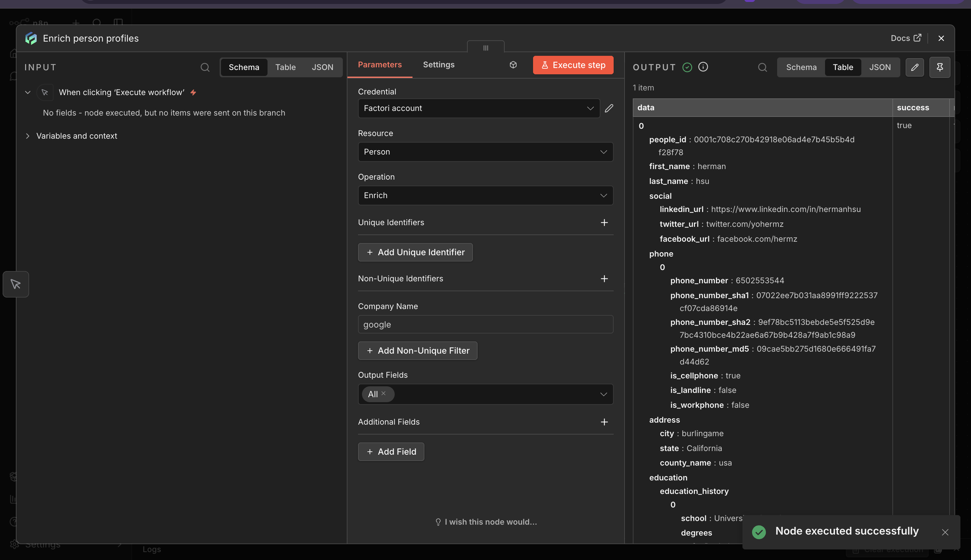Click the plus icon beside Additional Fields

[x=604, y=422]
